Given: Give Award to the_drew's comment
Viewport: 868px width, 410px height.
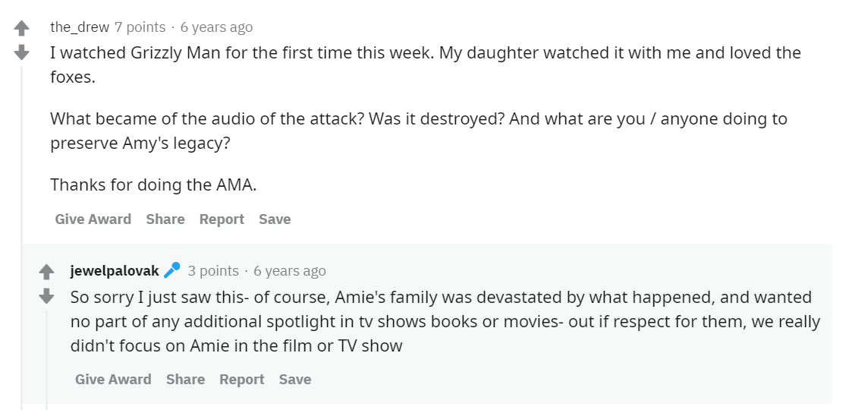Looking at the screenshot, I should click(x=93, y=219).
